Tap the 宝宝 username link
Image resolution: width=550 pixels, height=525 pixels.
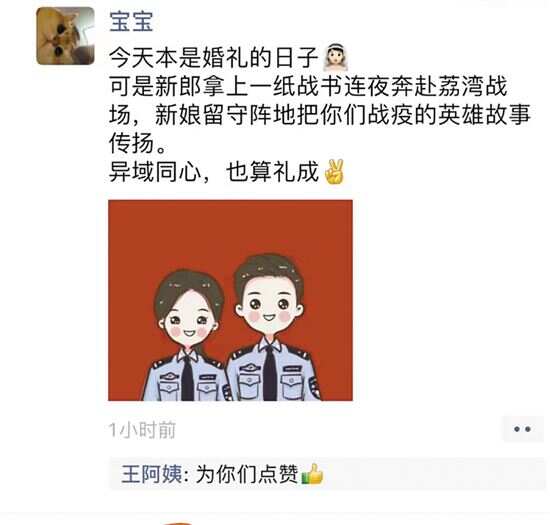132,21
